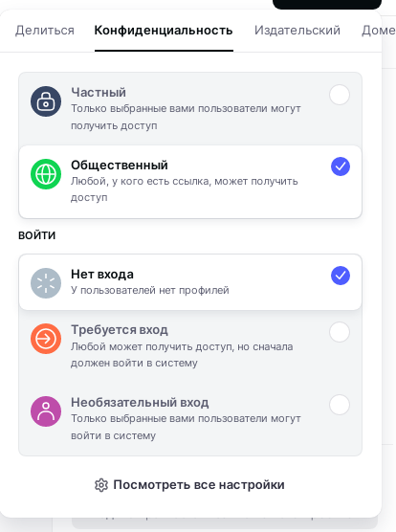This screenshot has width=396, height=532.
Task: Click the dark lock icon for Частный
Action: tap(46, 101)
